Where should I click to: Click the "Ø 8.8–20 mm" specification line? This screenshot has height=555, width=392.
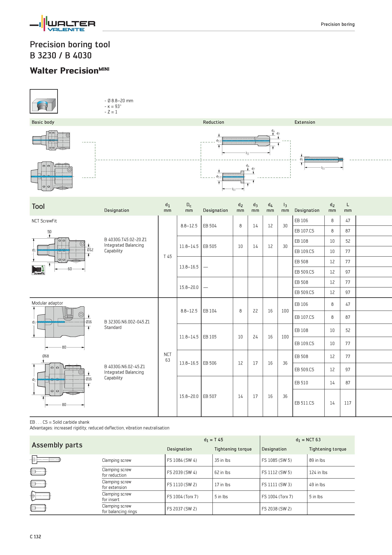(119, 101)
